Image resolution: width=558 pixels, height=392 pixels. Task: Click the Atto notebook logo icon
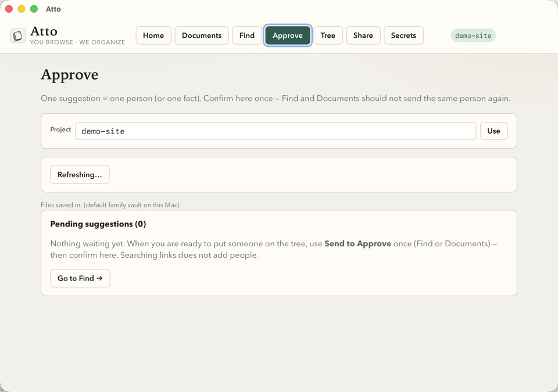pos(18,35)
